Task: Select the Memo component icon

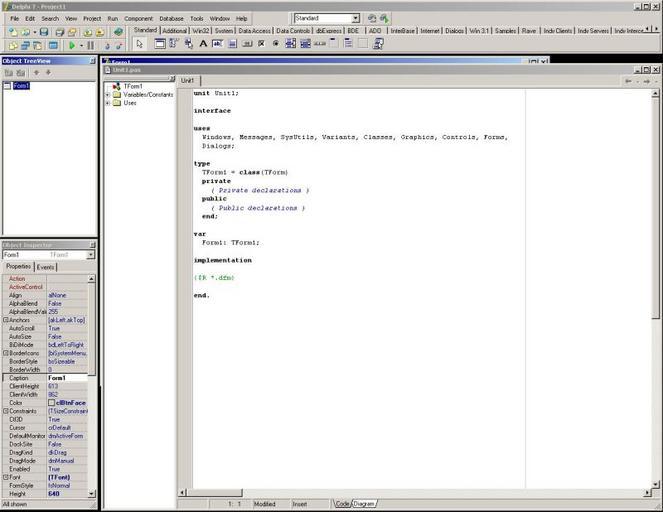Action: (x=232, y=44)
